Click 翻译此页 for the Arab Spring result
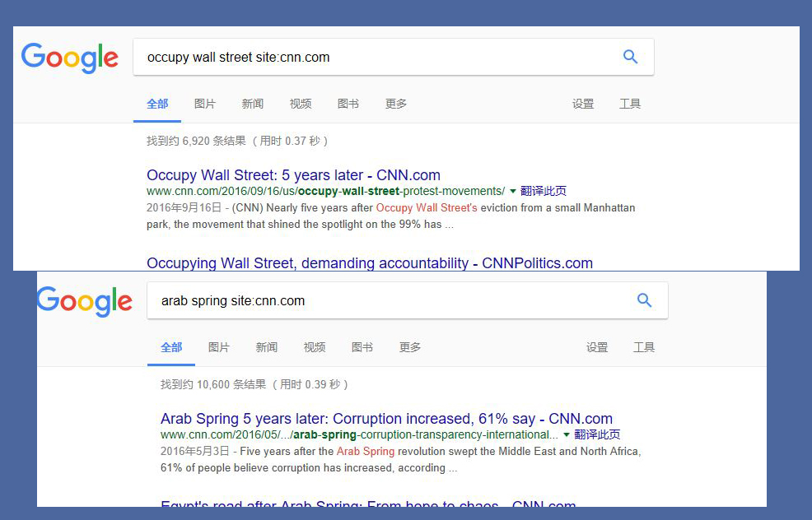This screenshot has height=520, width=812. [x=597, y=434]
